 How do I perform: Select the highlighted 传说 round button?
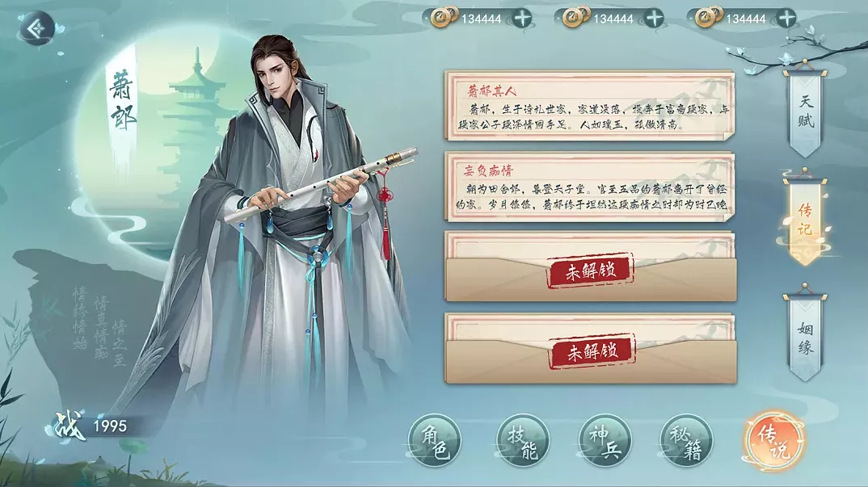(x=773, y=441)
